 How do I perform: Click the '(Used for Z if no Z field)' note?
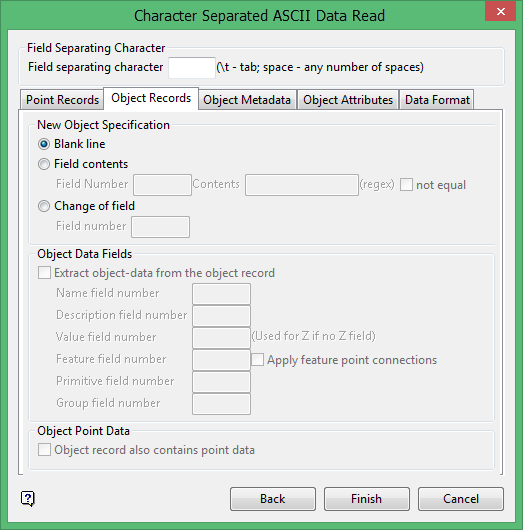click(x=313, y=336)
